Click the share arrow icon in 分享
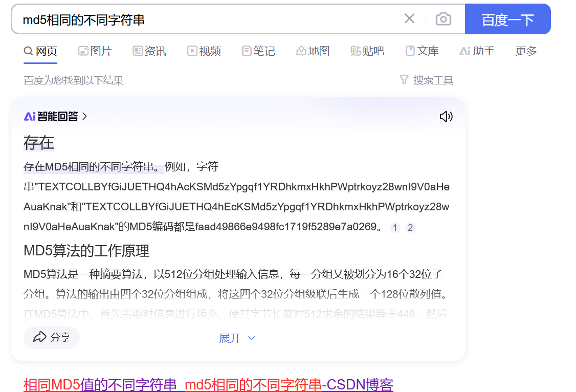 click(40, 337)
